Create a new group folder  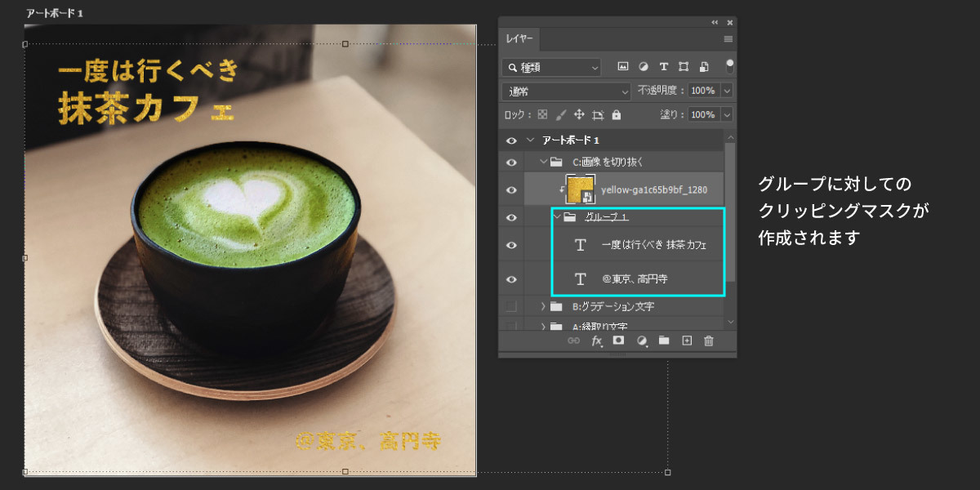[x=664, y=341]
